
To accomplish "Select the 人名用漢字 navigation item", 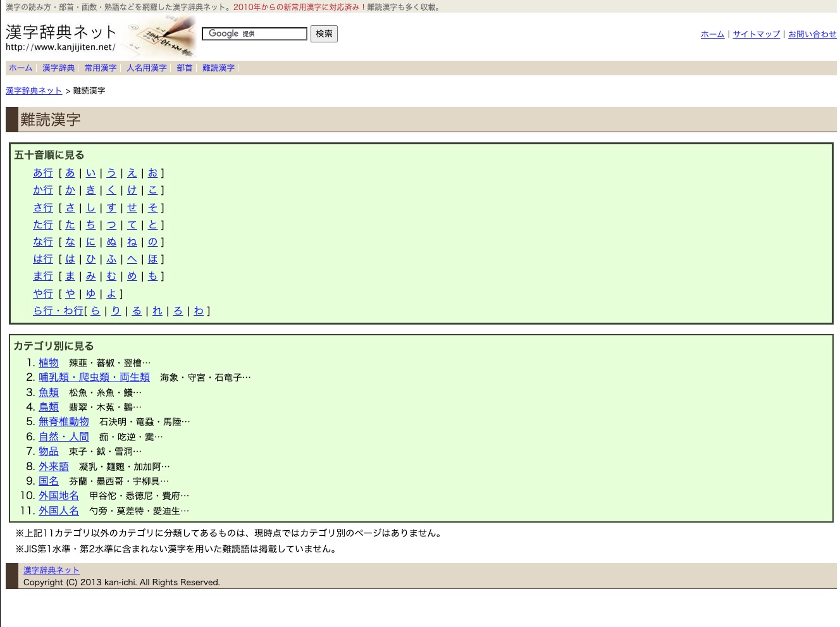I will coord(146,68).
